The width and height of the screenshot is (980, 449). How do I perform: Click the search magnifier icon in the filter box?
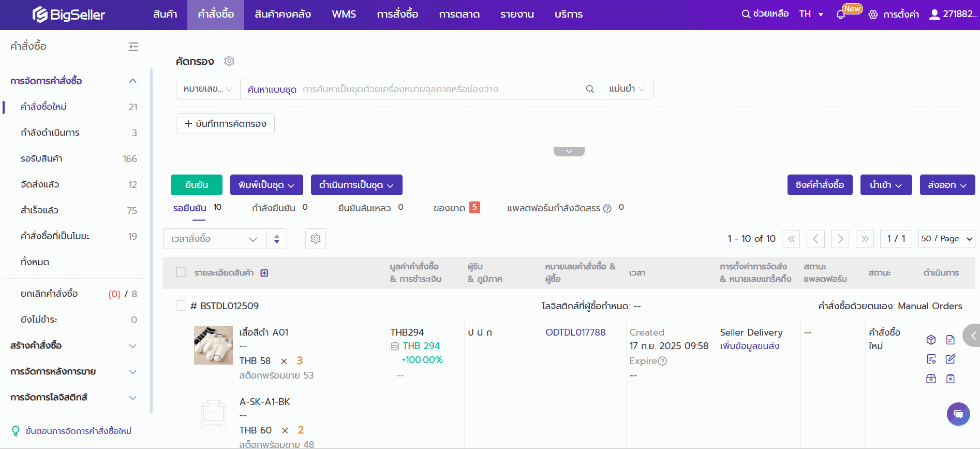click(x=589, y=89)
